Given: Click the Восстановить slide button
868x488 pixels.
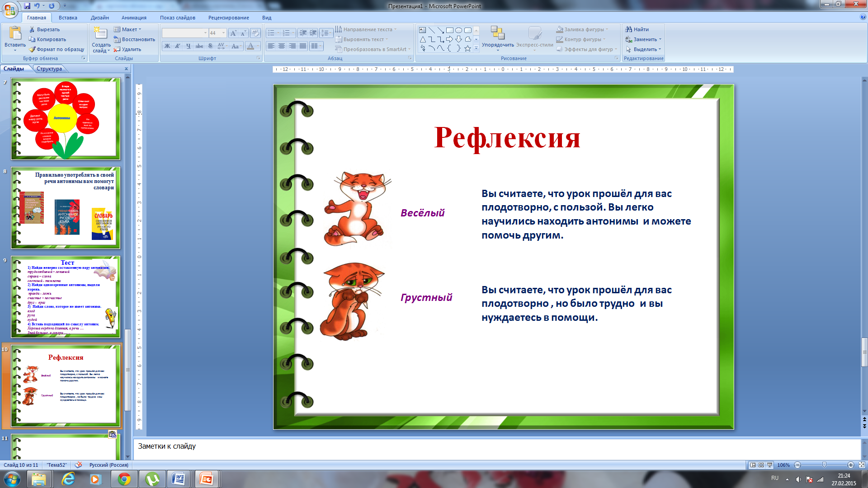Looking at the screenshot, I should [134, 39].
